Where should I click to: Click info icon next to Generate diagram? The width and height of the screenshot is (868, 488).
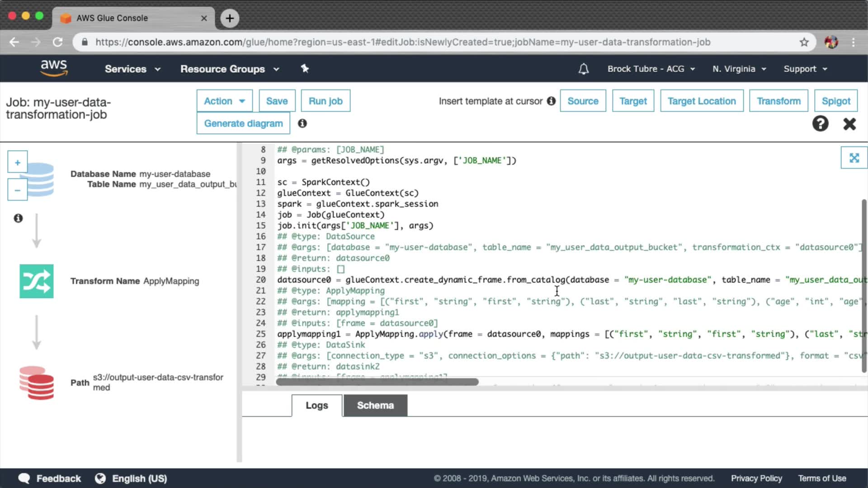coord(302,123)
